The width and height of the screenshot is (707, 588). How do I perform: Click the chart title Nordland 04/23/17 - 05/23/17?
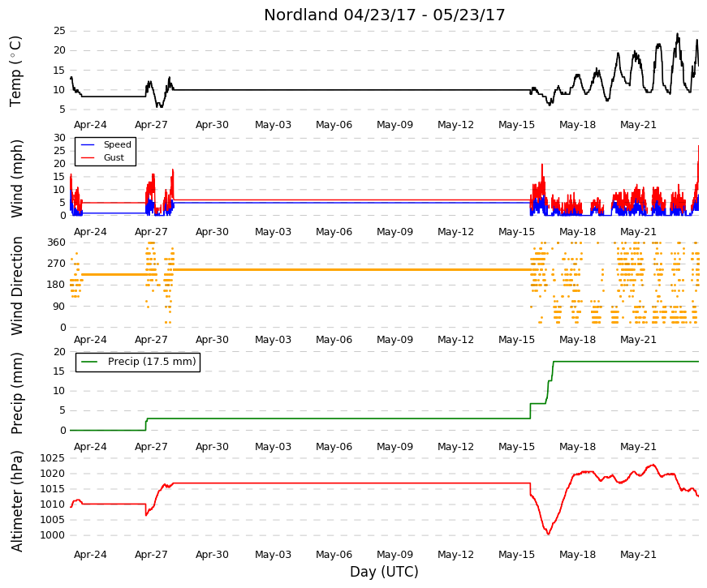coord(384,15)
